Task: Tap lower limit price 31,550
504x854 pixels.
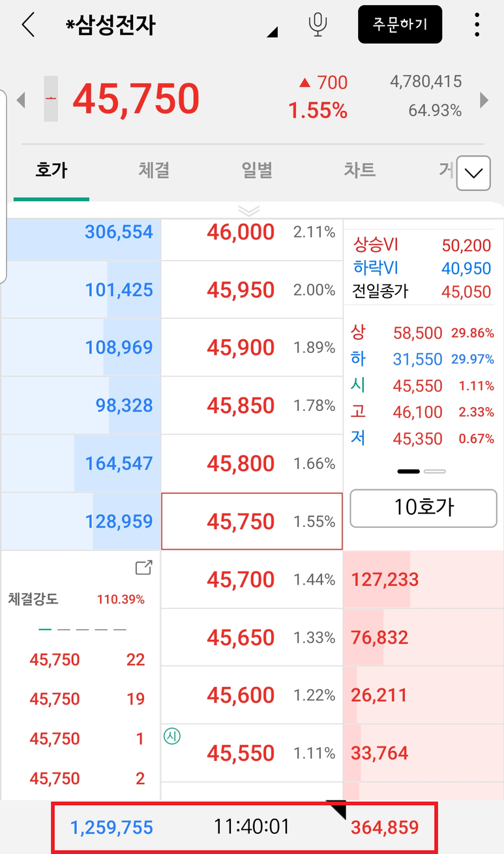Action: click(417, 359)
